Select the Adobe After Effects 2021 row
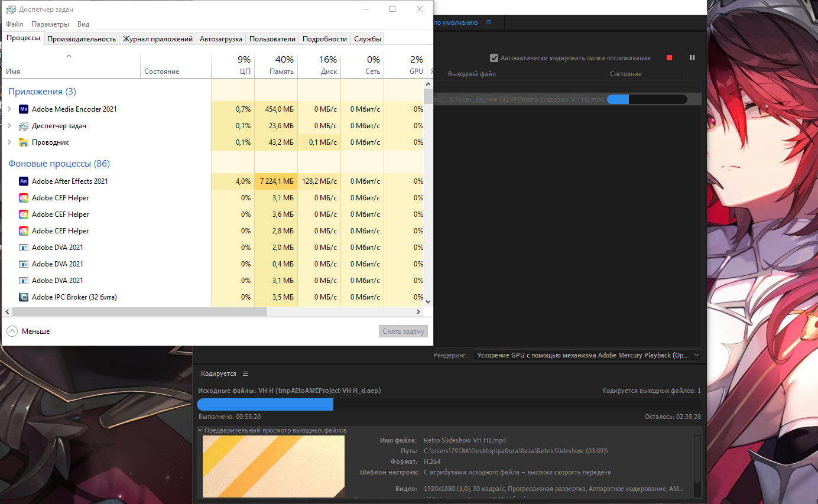Image resolution: width=818 pixels, height=504 pixels. click(213, 181)
